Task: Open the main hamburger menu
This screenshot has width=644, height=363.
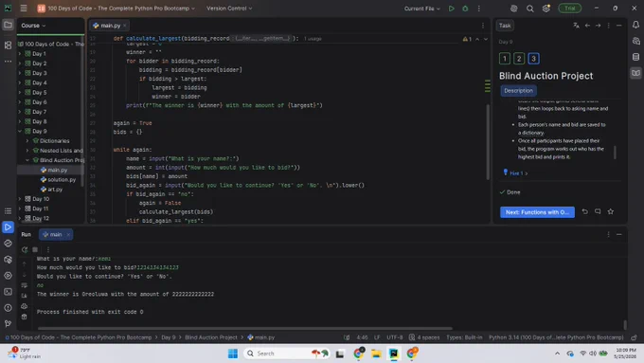Action: point(24,9)
